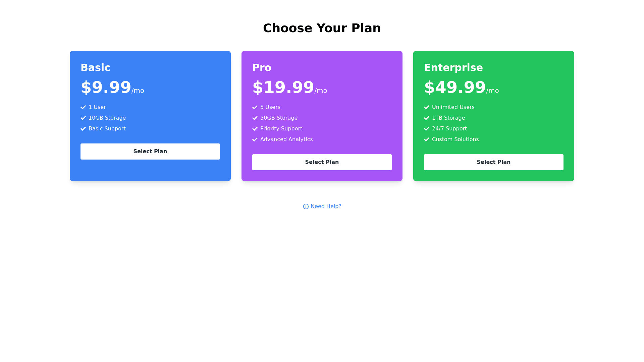
Task: Click checkmark icon beside 1TB Storage
Action: coord(427,118)
